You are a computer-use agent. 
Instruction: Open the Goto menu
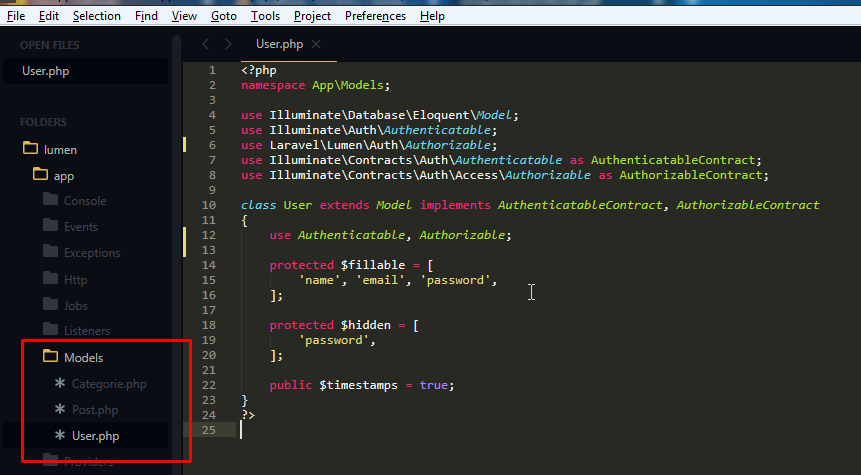pos(223,16)
